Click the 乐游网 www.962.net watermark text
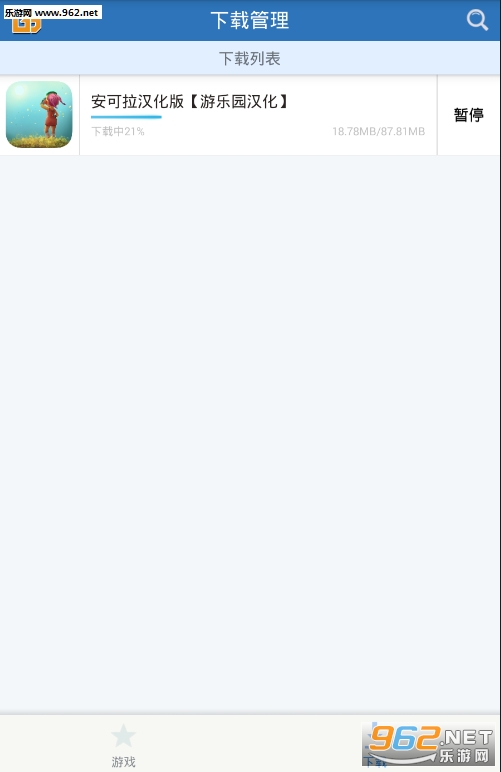This screenshot has width=501, height=772. point(52,12)
